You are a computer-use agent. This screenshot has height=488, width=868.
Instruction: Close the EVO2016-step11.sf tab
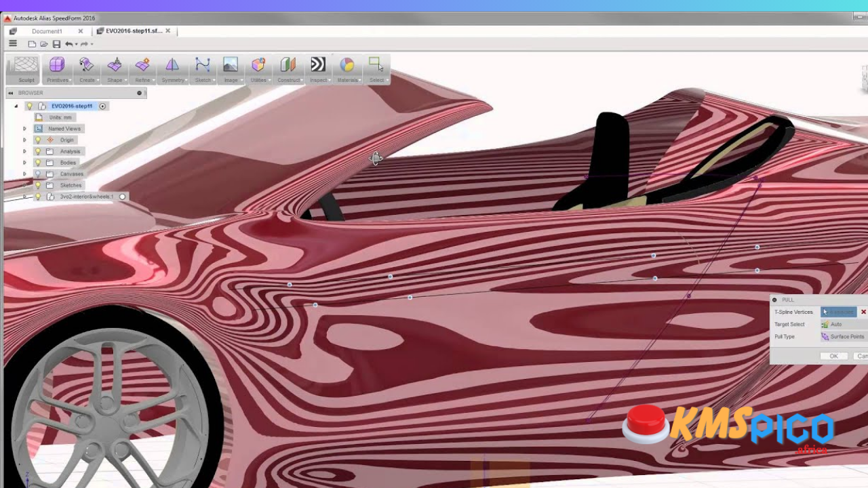tap(167, 31)
